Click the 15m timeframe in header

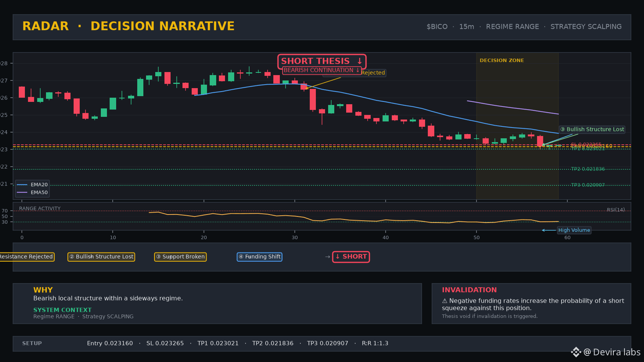coord(467,27)
